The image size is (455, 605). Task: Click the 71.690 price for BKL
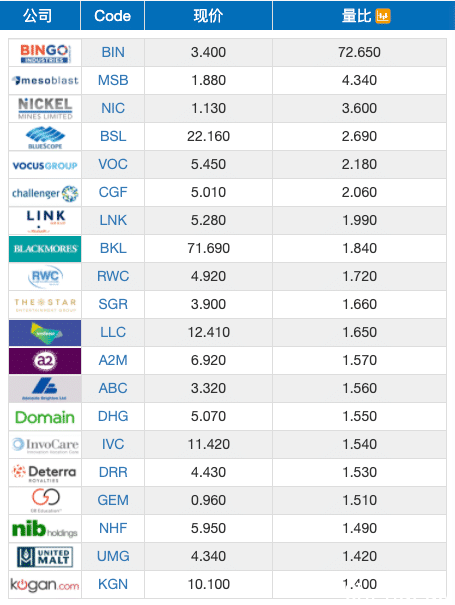pyautogui.click(x=208, y=248)
